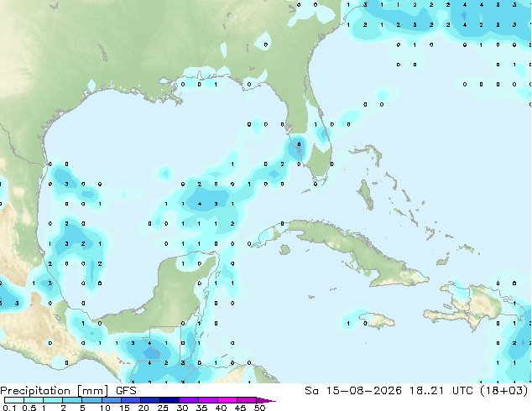Viewport: 532px width, 411px height.
Task: Click the island of Hispaniola
Action: tap(475, 305)
